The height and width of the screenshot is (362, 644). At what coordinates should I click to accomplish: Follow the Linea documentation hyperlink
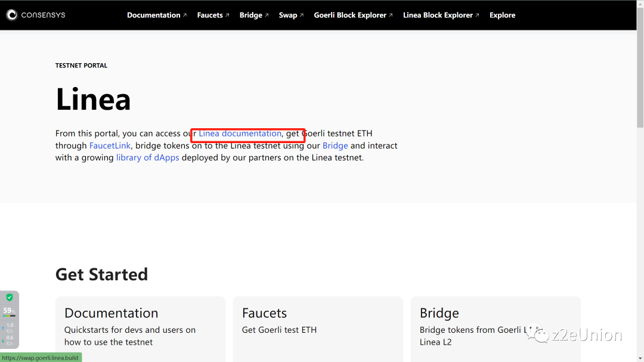click(x=240, y=134)
